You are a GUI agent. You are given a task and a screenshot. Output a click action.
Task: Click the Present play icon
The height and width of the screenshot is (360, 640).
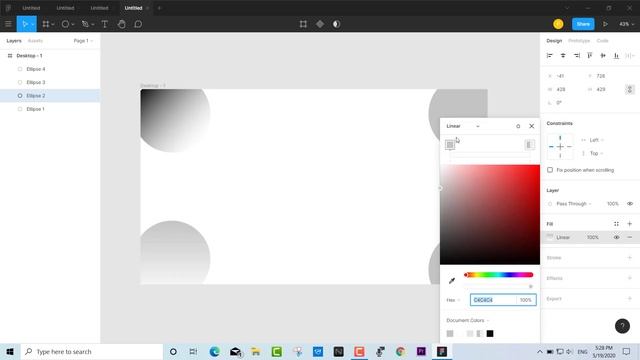[605, 24]
